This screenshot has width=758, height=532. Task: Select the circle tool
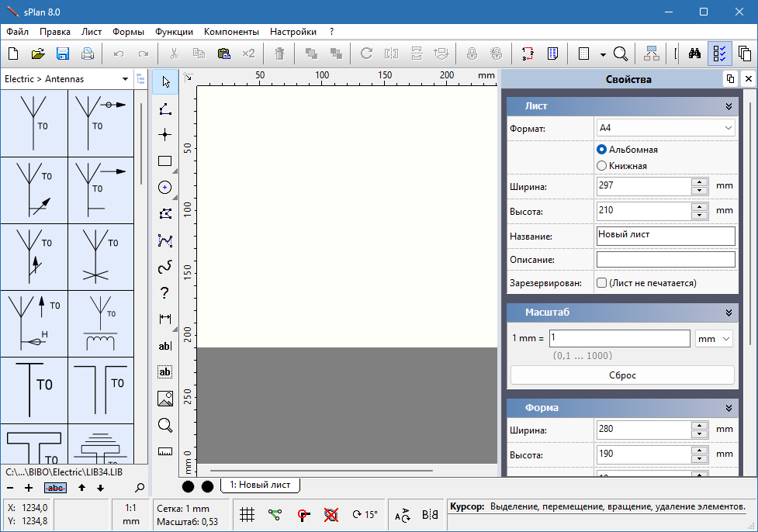(164, 187)
